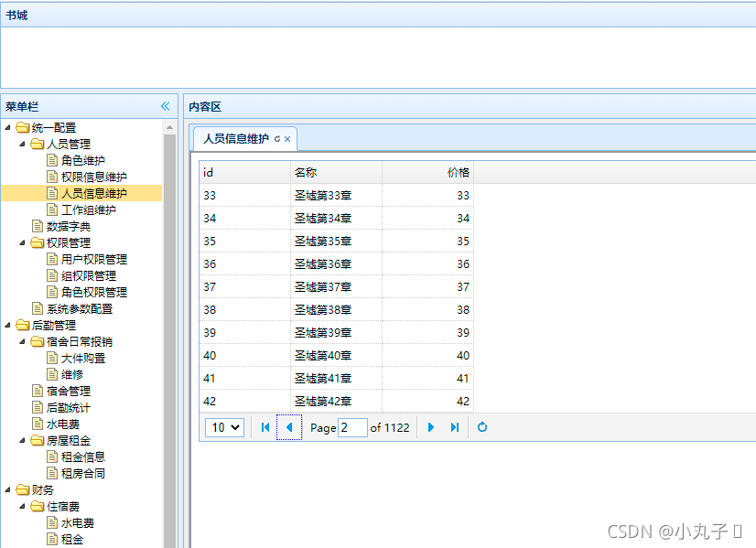Collapse the 权限管理 folder arrow
The width and height of the screenshot is (756, 548).
coord(22,243)
